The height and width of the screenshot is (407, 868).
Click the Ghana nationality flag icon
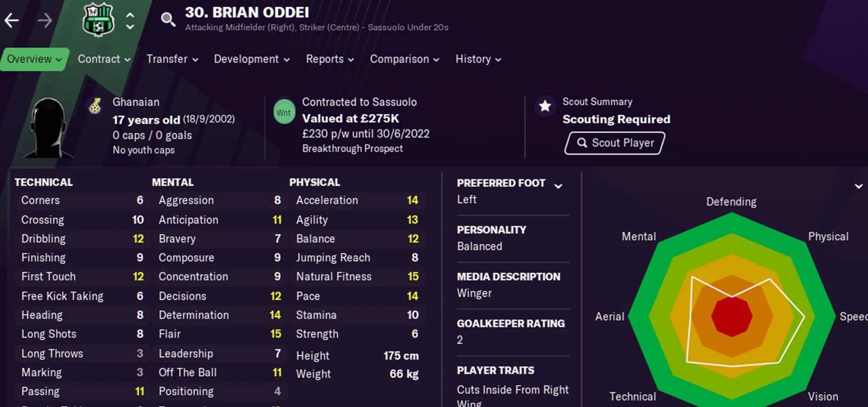tap(95, 106)
